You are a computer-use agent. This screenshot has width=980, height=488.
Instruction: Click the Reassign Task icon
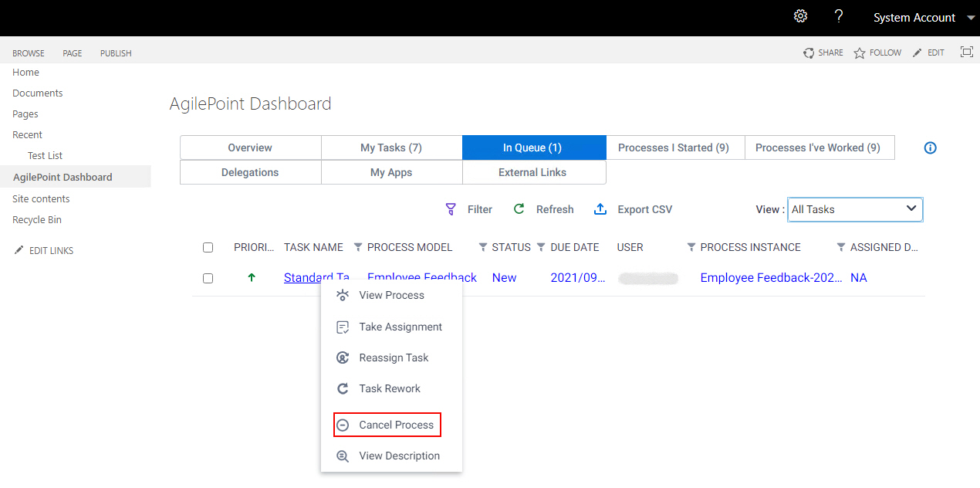(343, 358)
